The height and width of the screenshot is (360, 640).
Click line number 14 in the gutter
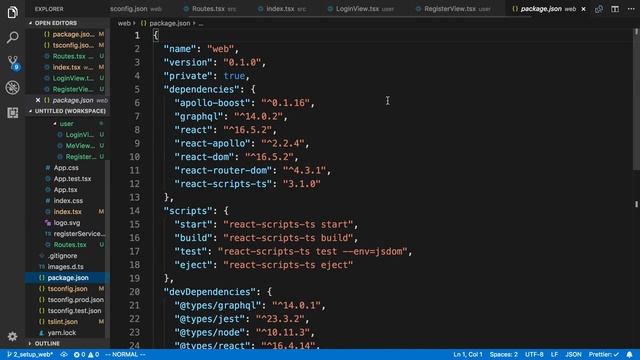(x=134, y=211)
